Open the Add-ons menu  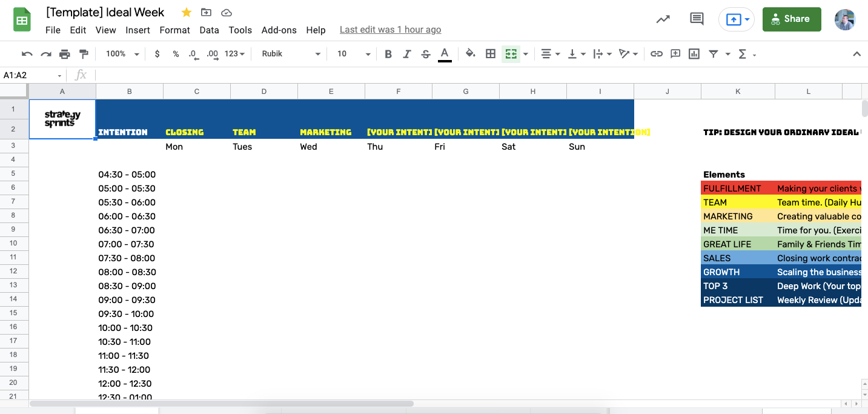279,30
